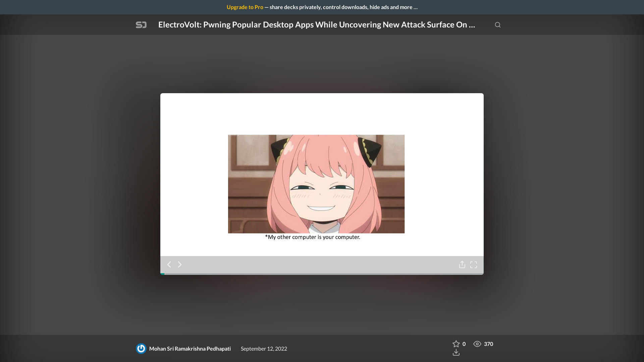Click the favorites count showing 0
644x362 pixels.
tap(464, 344)
